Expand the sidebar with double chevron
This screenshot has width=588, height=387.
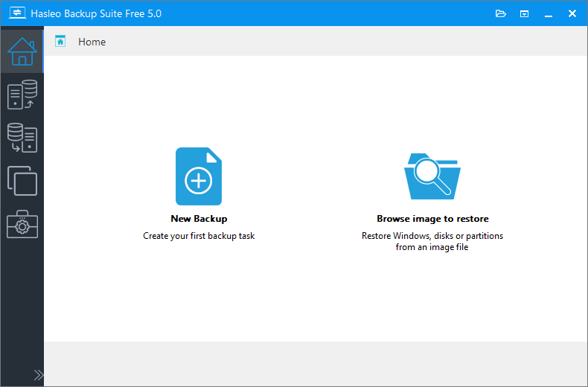coord(38,375)
